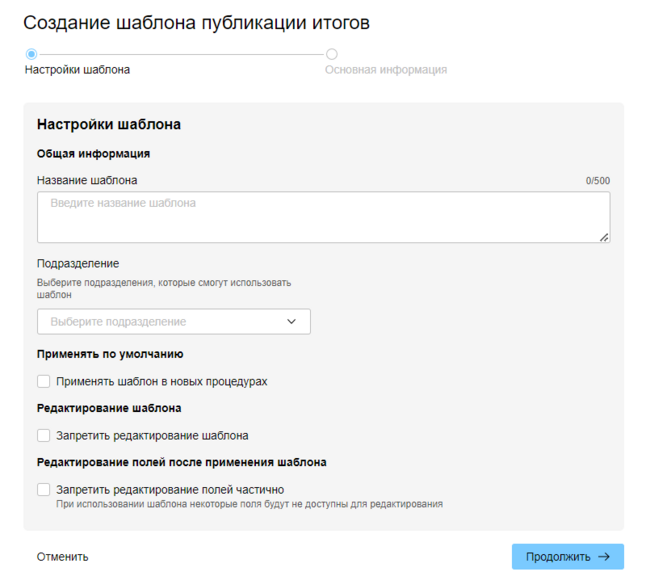Select the 'Настройки шаблона' step label under the progress bar
This screenshot has height=576, width=650.
point(77,71)
